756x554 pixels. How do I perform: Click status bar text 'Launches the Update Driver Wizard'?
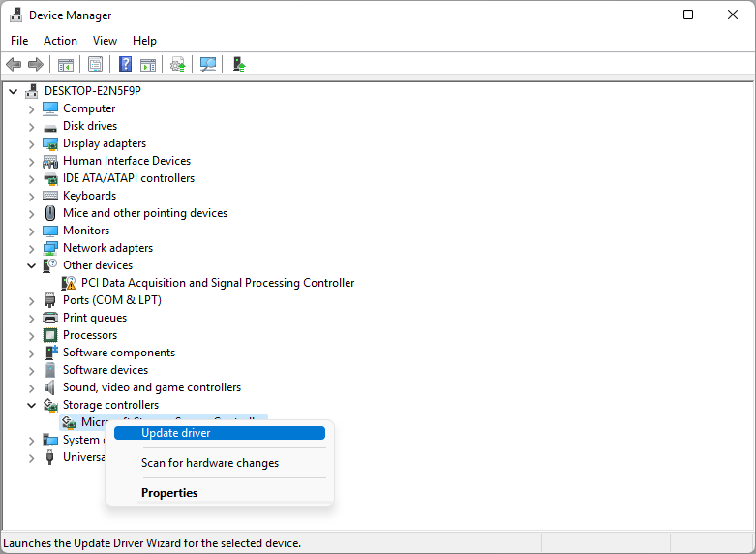(152, 543)
